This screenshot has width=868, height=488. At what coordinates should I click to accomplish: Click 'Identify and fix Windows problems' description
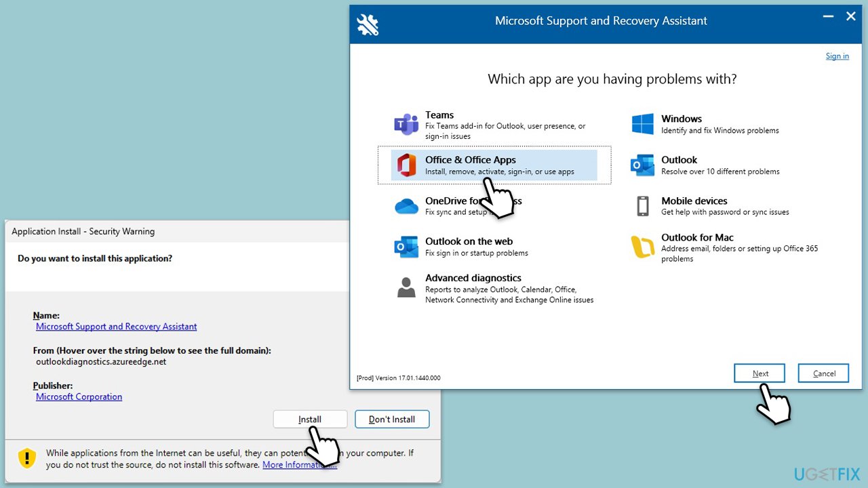(x=720, y=130)
